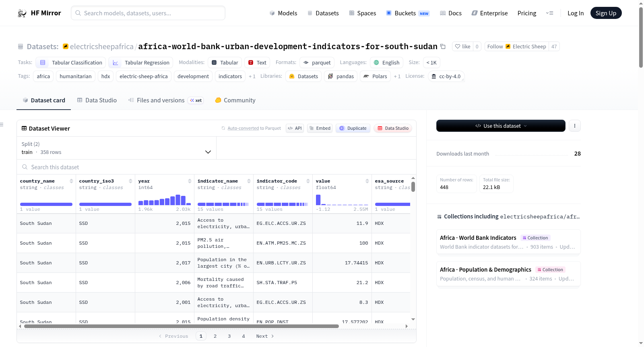
Task: Click the Embed button
Action: click(320, 128)
